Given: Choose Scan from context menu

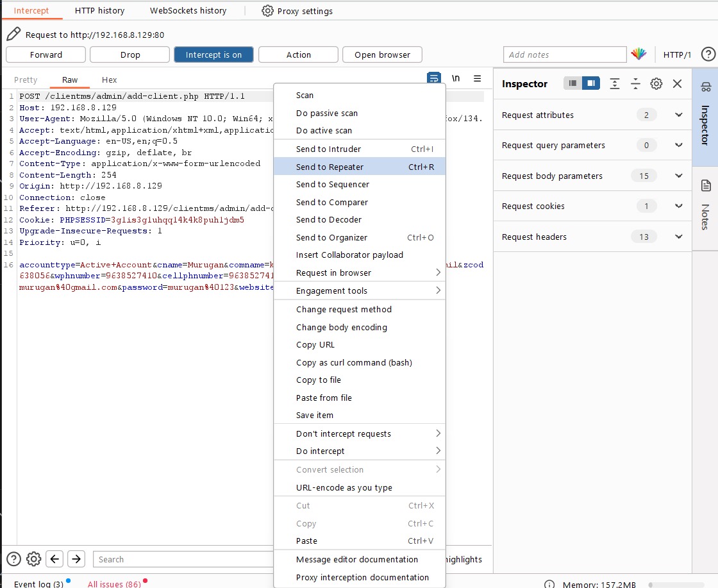Looking at the screenshot, I should coord(360,96).
